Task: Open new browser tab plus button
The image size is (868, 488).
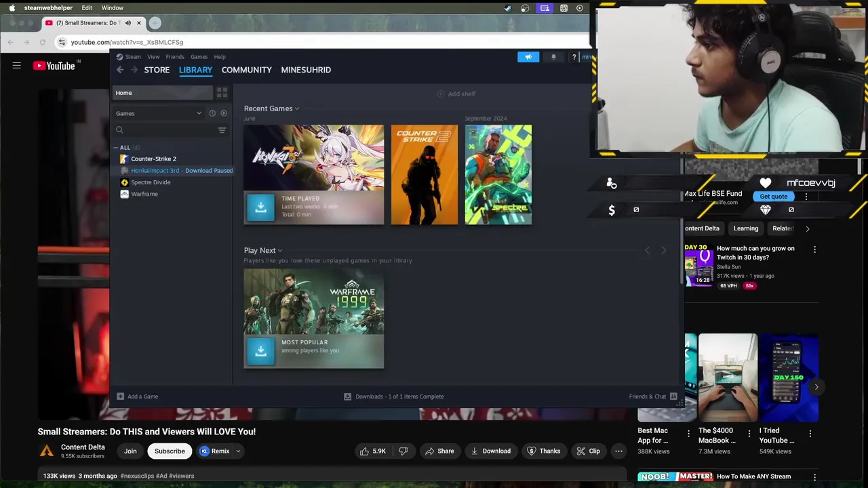Action: 155,23
